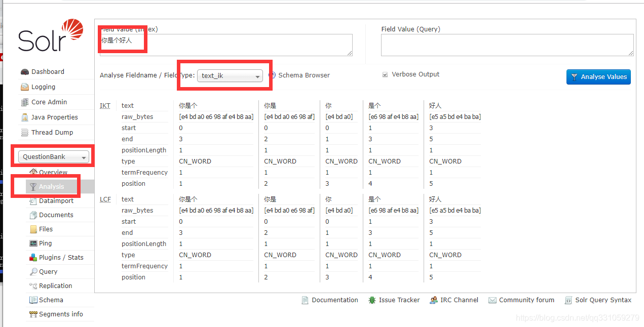Viewport: 644px width, 327px height.
Task: Enable the Verbose Output checkbox
Action: 385,74
